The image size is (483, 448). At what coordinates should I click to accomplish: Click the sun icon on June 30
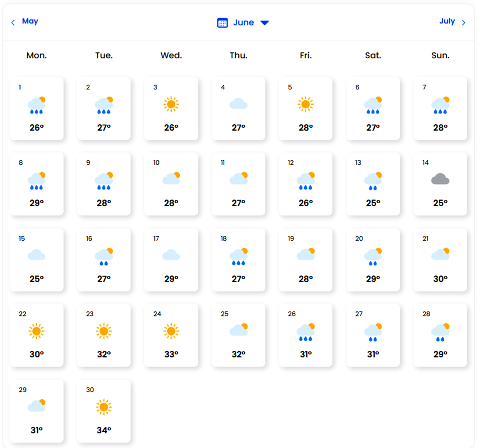pyautogui.click(x=104, y=407)
